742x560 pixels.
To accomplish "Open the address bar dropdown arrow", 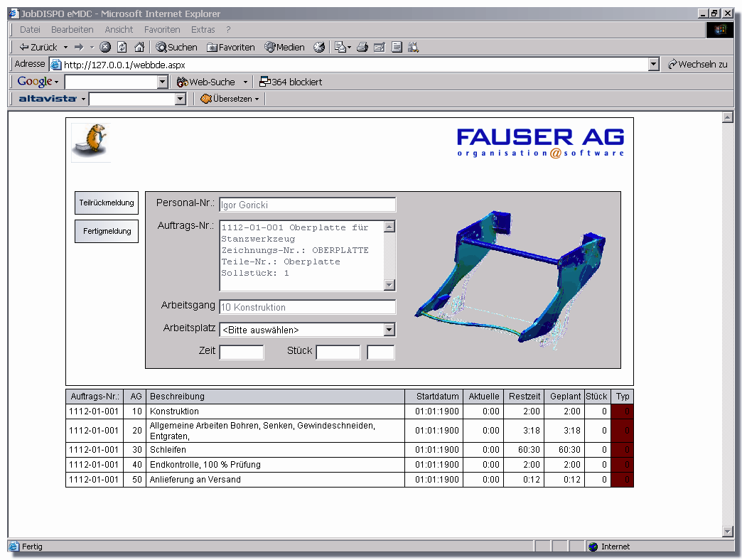I will (654, 65).
